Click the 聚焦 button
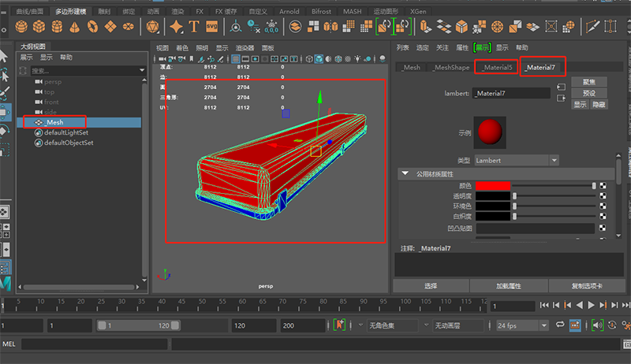 click(588, 82)
